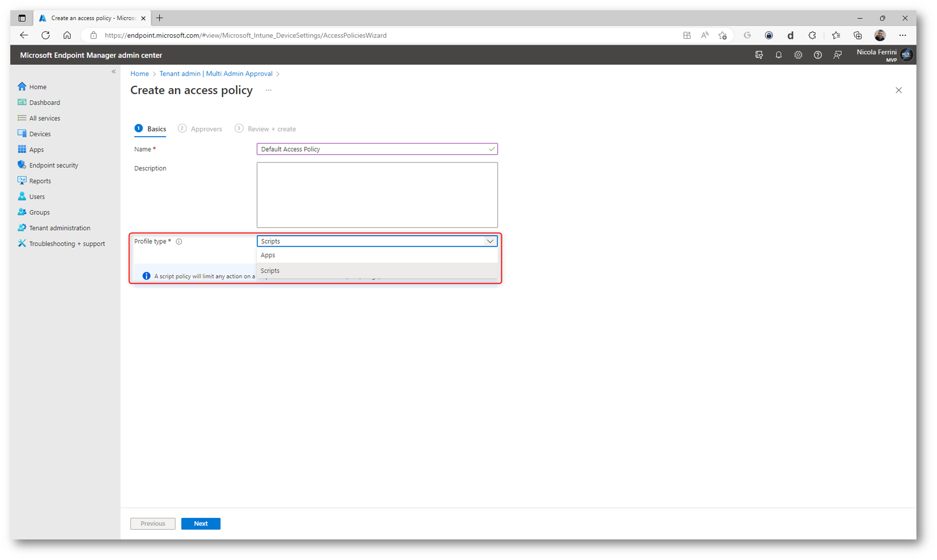Follow the Tenant admin | Multi Admin Approval breadcrumb
Viewport: 937px width, 560px height.
pyautogui.click(x=216, y=73)
